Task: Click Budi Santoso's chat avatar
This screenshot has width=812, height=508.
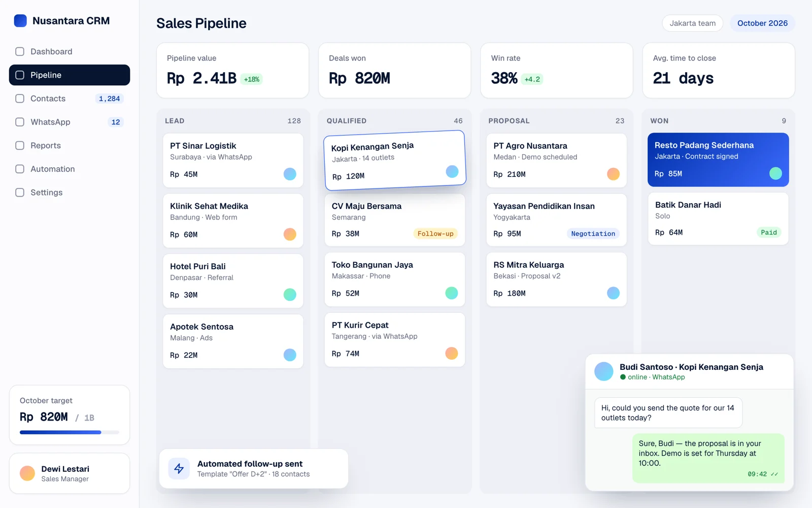Action: pyautogui.click(x=604, y=371)
